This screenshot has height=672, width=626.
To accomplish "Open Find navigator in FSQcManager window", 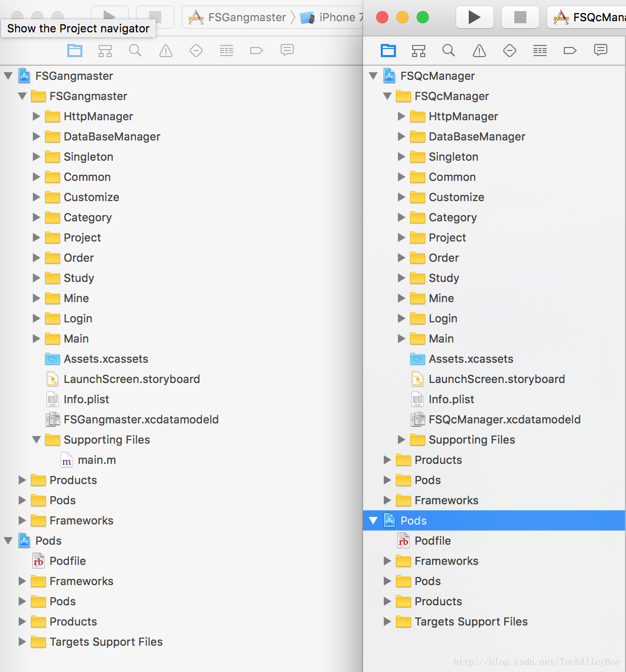I will (x=449, y=51).
